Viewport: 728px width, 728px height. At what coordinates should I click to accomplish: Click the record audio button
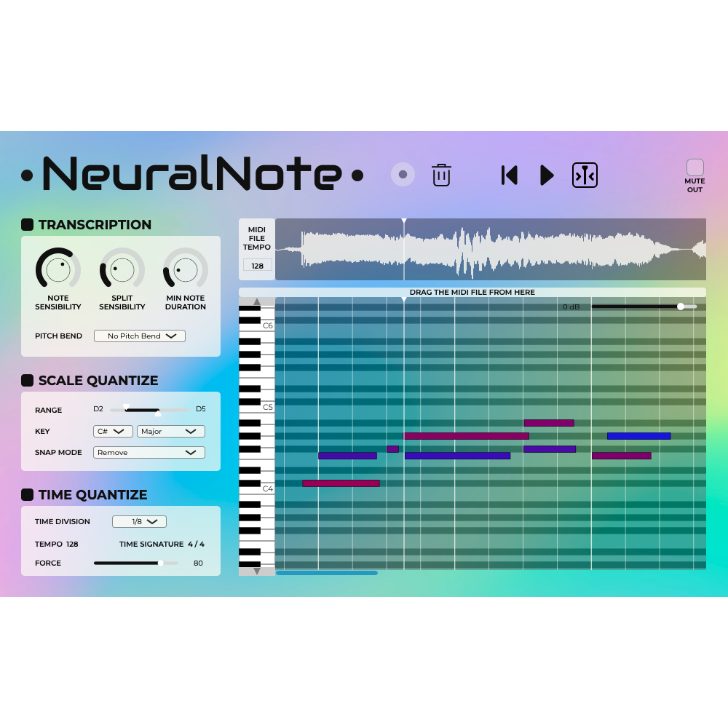(x=403, y=175)
